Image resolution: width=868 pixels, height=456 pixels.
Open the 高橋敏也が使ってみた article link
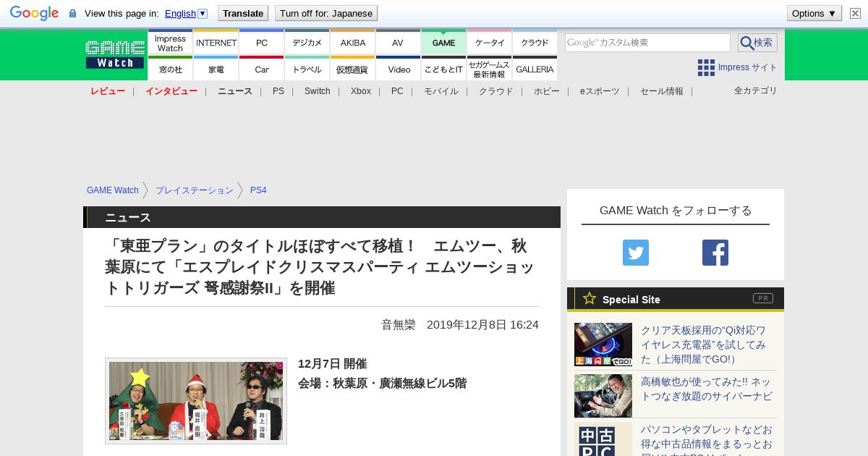pos(706,389)
